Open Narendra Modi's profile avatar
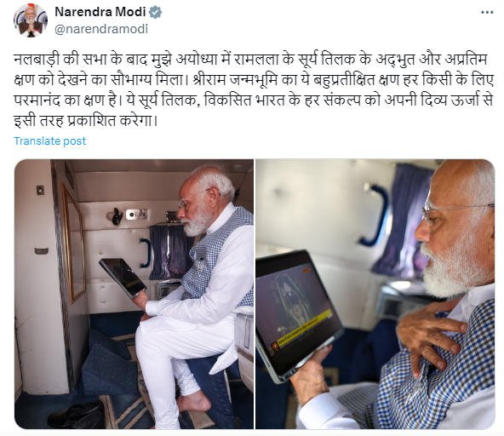 [x=31, y=20]
